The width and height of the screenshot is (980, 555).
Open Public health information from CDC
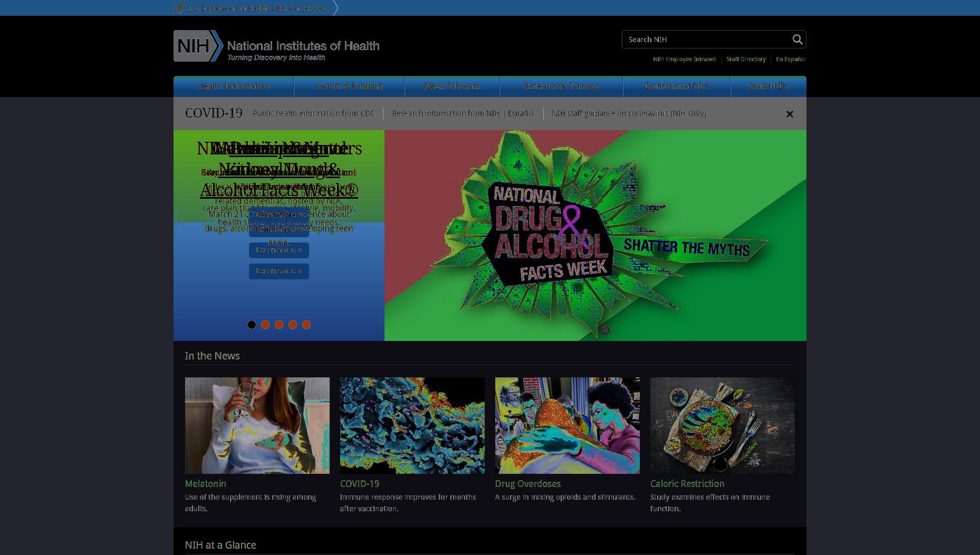pyautogui.click(x=314, y=113)
